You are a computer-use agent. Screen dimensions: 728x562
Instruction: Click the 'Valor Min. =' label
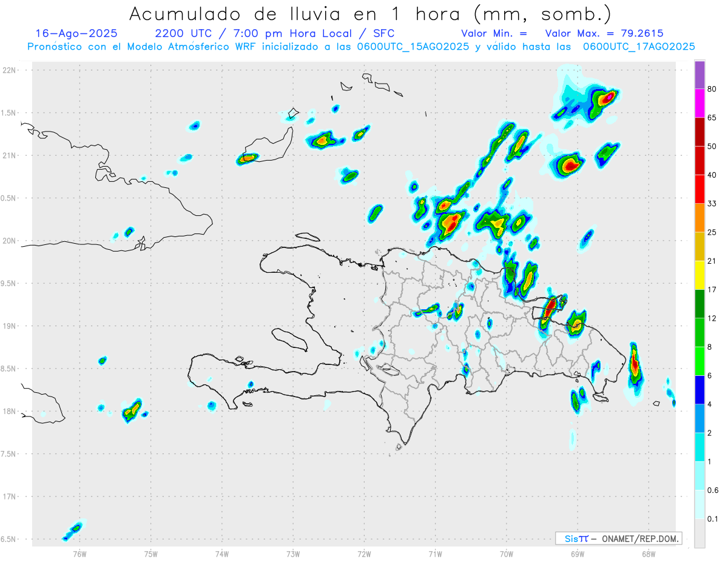click(x=494, y=33)
